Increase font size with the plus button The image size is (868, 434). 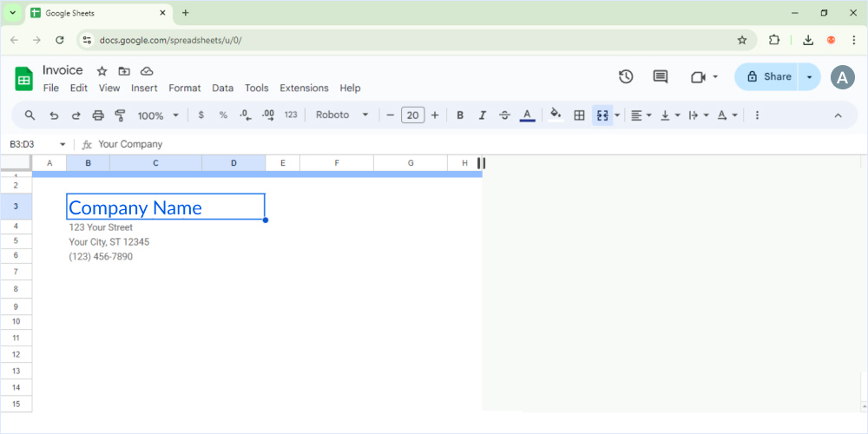coord(435,115)
